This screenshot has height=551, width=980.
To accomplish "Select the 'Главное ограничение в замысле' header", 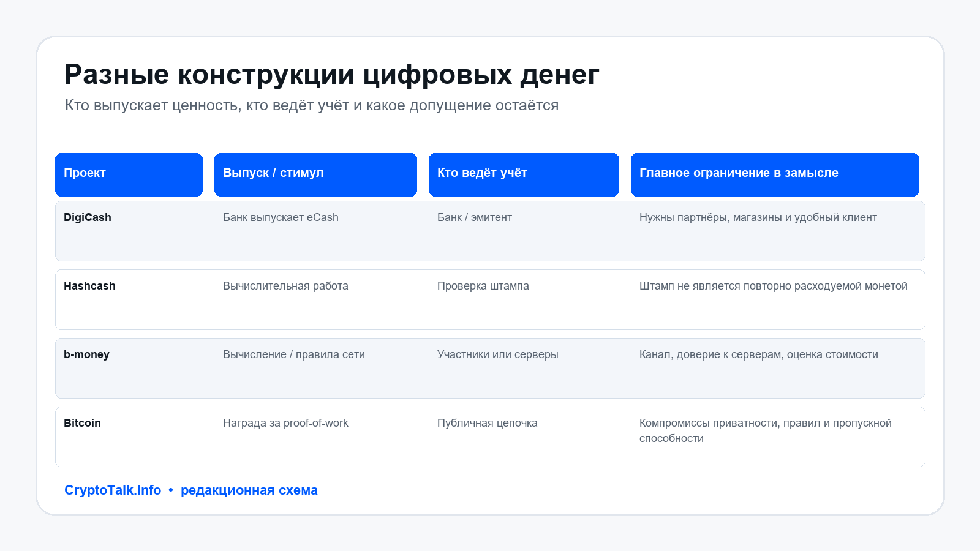I will (x=775, y=174).
